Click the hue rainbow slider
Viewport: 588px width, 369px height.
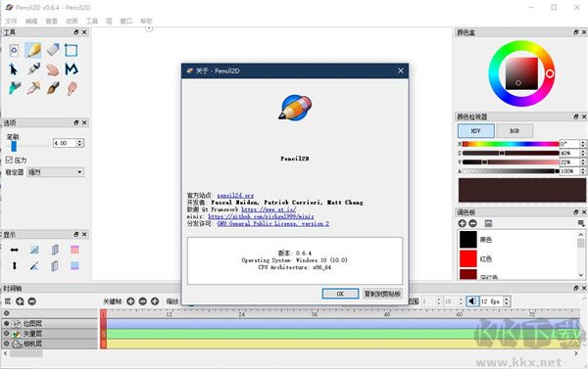(511, 144)
